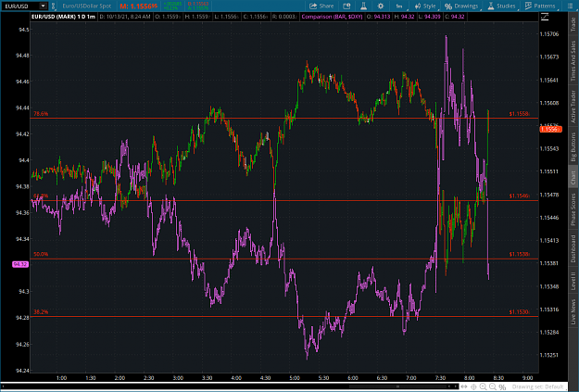Click the D: 10/13/21, 8:24 AM date readout

point(125,17)
